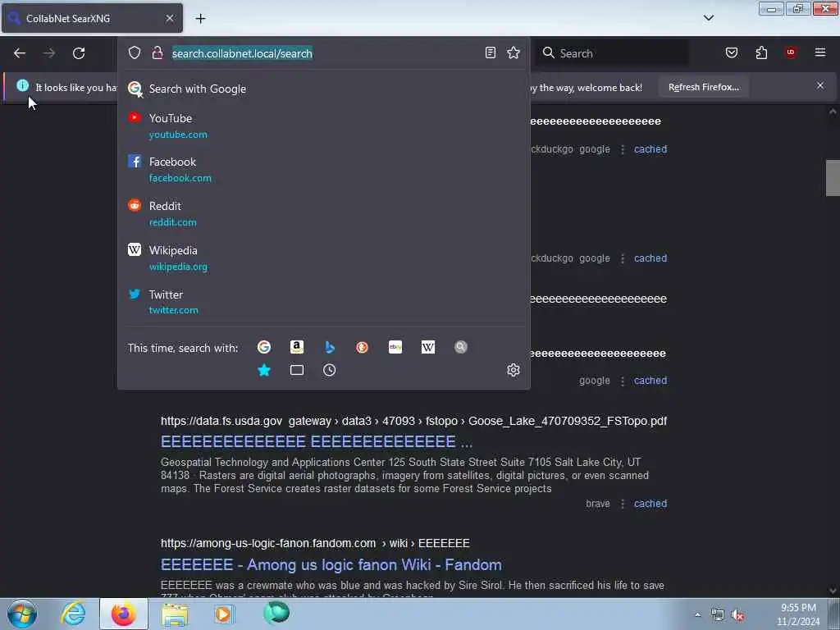Screen dimensions: 840x630
Task: Search this time with Bing icon
Action: 330,347
